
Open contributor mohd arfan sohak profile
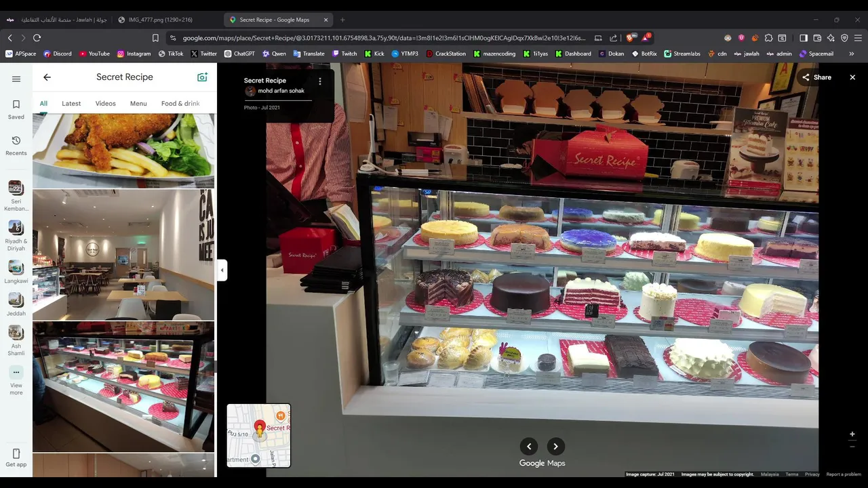pos(281,91)
